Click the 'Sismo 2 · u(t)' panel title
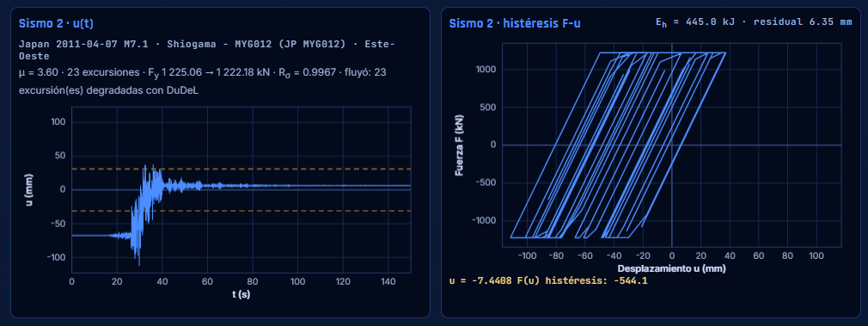The width and height of the screenshot is (868, 326). pos(56,23)
